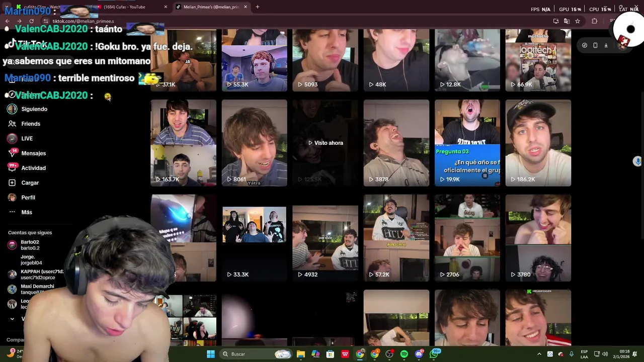Open File Explorer from the taskbar
644x362 pixels.
point(300,354)
